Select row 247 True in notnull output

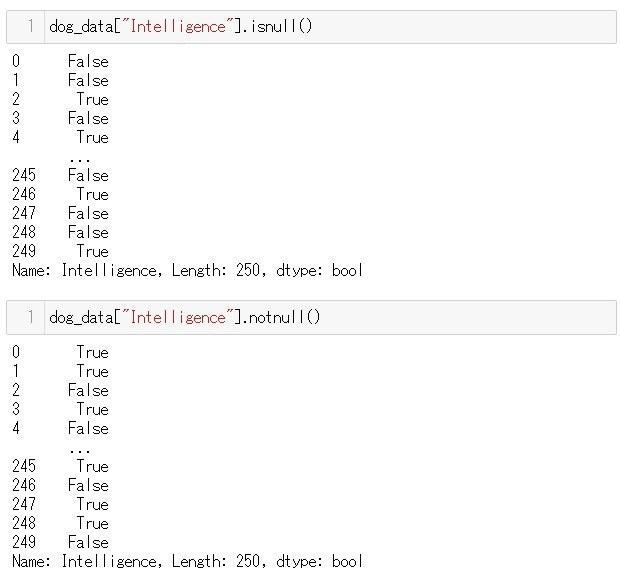(60, 504)
